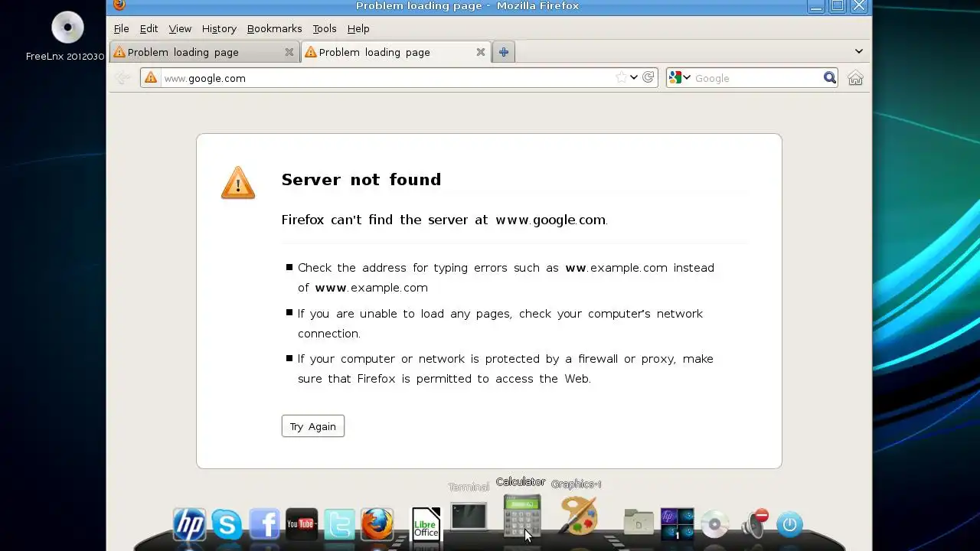Image resolution: width=980 pixels, height=551 pixels.
Task: Click the Firefox icon in the dock
Action: tap(377, 524)
